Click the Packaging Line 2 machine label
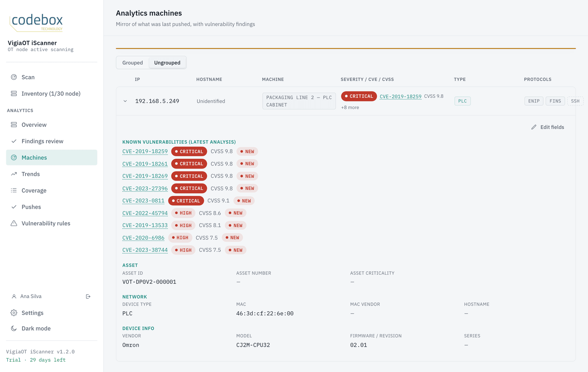The image size is (588, 372). [299, 101]
